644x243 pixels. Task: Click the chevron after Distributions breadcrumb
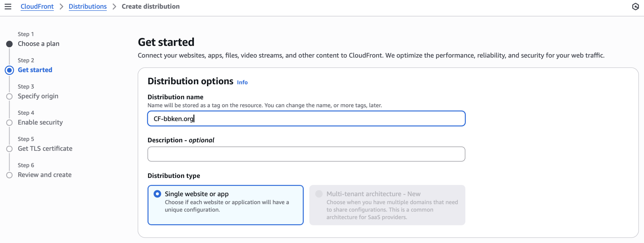tap(114, 7)
